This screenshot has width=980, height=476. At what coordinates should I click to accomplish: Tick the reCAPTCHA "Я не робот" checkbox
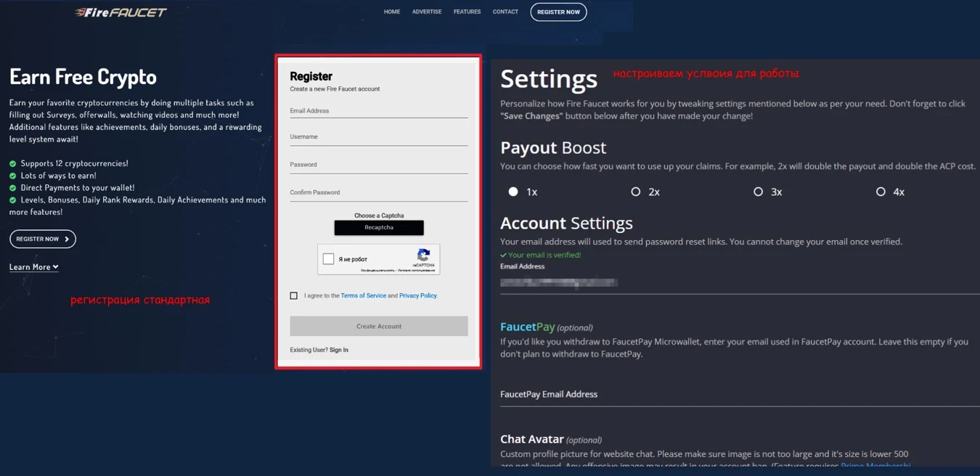[328, 259]
